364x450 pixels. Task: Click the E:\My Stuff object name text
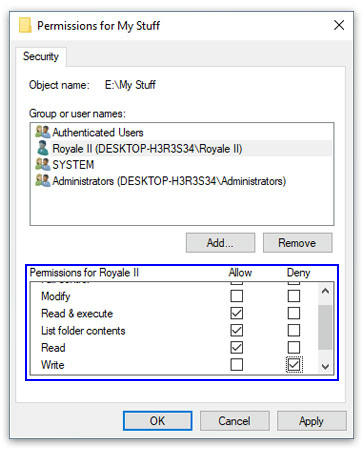(x=130, y=85)
